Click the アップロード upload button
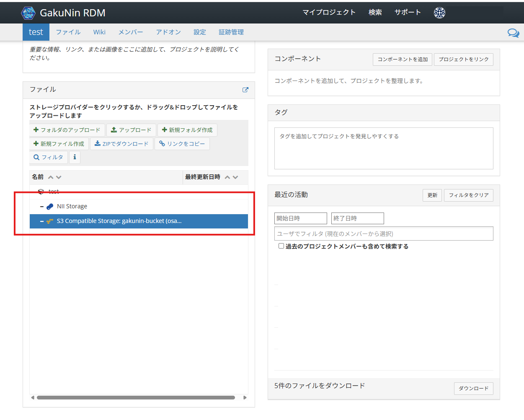The image size is (524, 420). [131, 130]
